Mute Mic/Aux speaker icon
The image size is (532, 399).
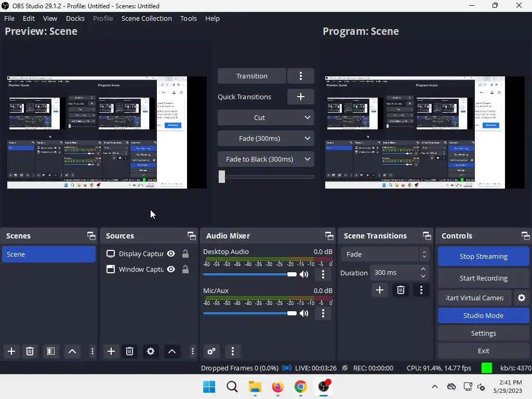(x=304, y=313)
